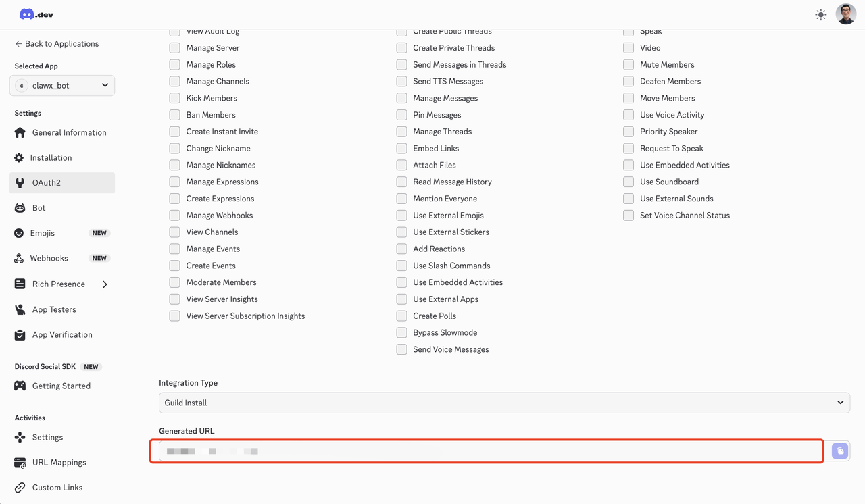The width and height of the screenshot is (865, 504).
Task: Select the OAuth2 sidebar entry
Action: click(47, 182)
